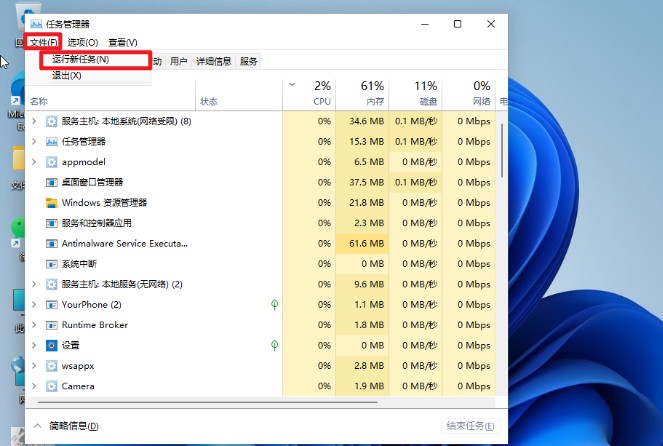
Task: Sort by the CPU column header
Action: pos(309,94)
